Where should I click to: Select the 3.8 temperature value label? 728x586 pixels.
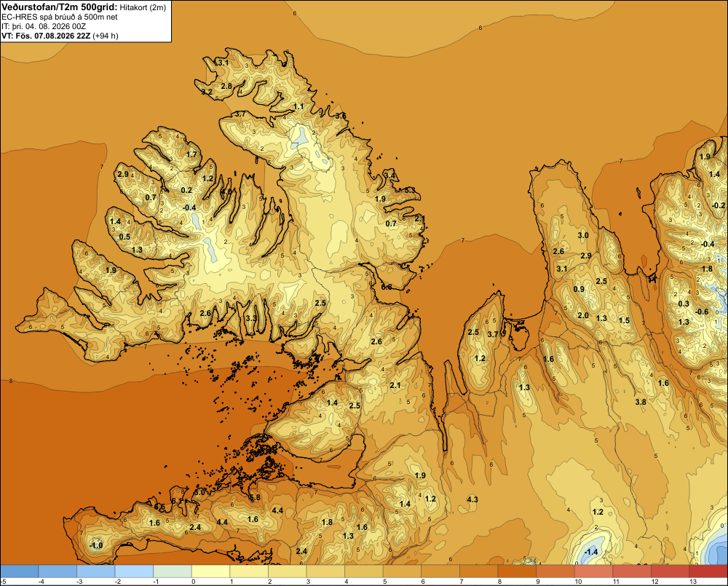641,402
